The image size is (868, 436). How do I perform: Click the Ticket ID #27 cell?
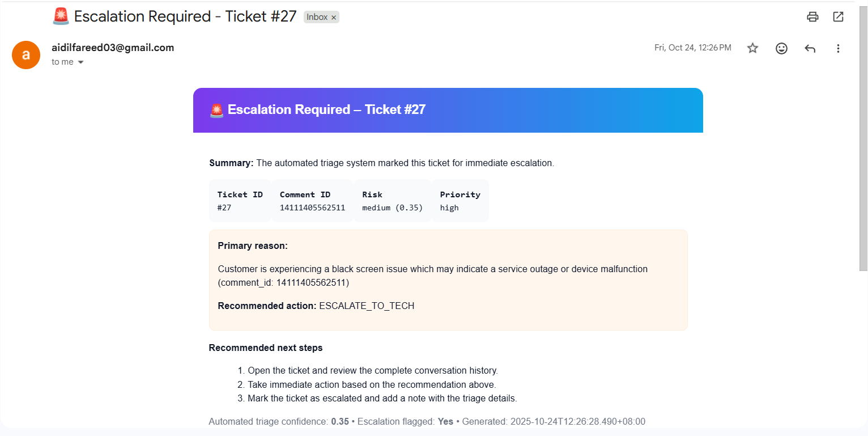coord(240,201)
